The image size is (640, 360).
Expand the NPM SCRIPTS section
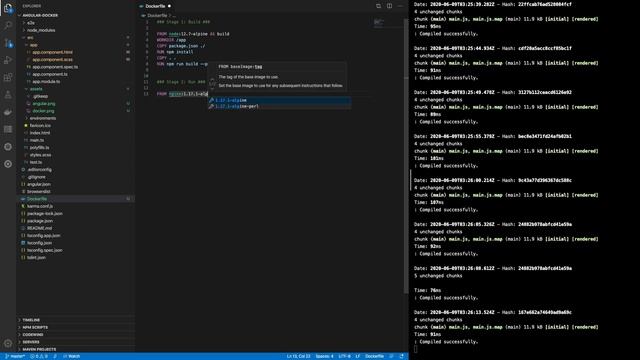coord(35,327)
